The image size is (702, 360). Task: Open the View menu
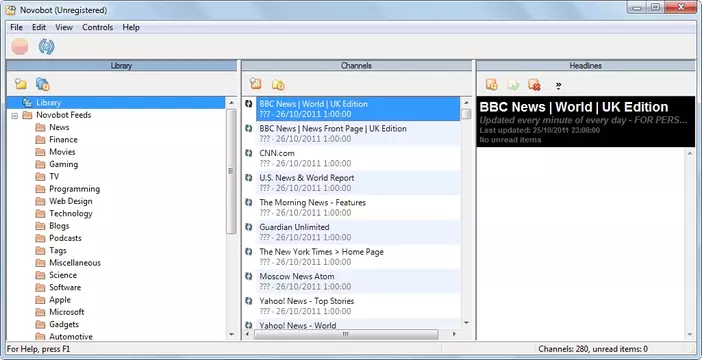[64, 27]
